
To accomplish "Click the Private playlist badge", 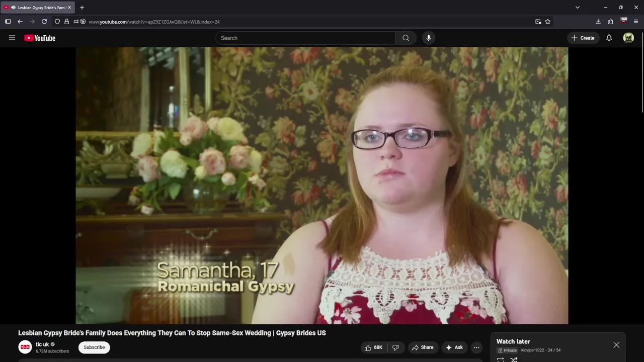I will tap(507, 350).
